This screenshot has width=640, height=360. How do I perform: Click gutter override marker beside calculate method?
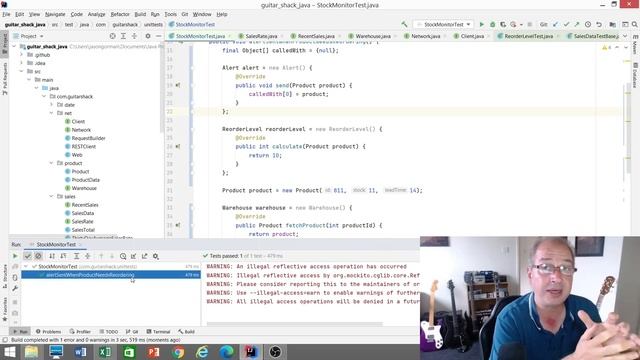coord(178,146)
